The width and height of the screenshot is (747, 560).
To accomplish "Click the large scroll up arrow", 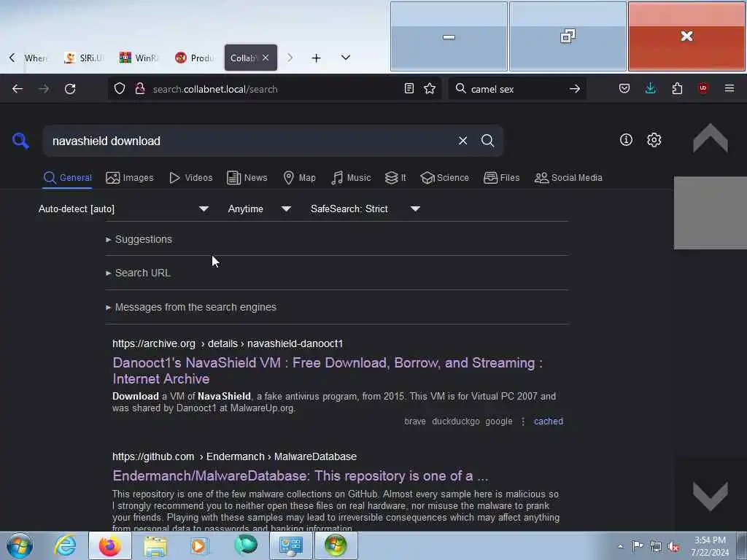I will [710, 139].
